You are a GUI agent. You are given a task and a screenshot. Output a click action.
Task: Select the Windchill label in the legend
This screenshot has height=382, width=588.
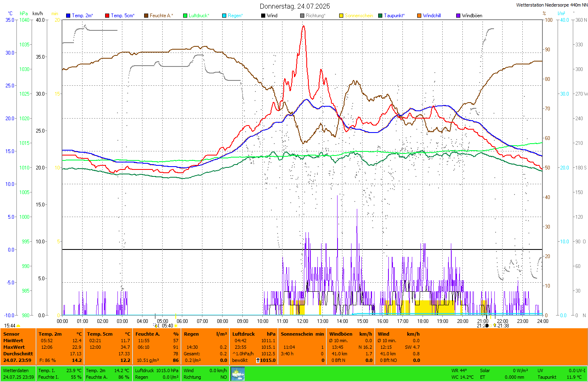[x=432, y=16]
